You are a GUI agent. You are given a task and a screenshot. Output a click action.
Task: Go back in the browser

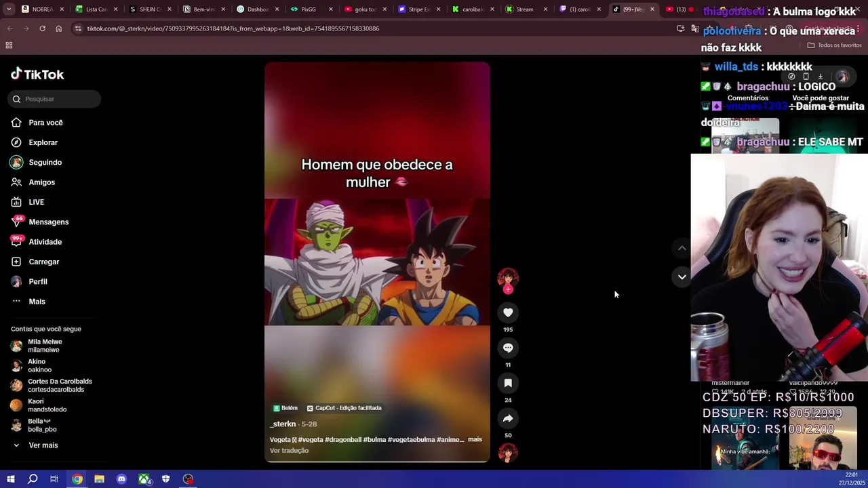click(9, 28)
